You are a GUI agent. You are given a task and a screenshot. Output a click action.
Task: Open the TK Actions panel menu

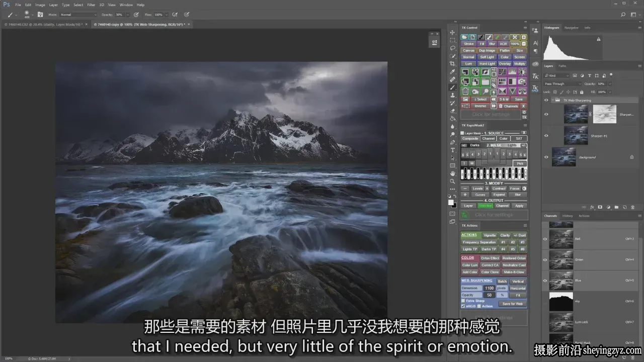point(525,225)
